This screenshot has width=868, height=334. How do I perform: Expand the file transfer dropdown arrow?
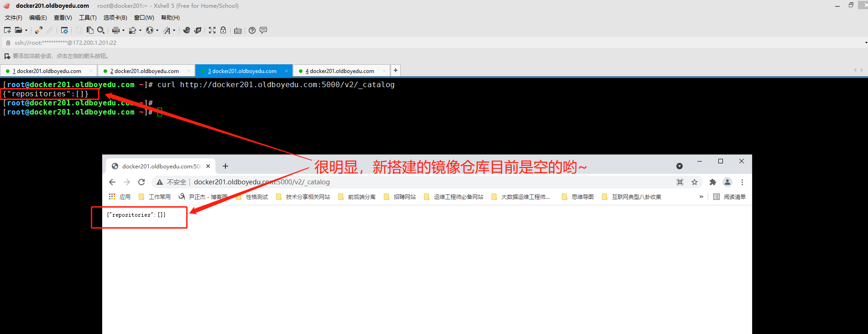140,31
